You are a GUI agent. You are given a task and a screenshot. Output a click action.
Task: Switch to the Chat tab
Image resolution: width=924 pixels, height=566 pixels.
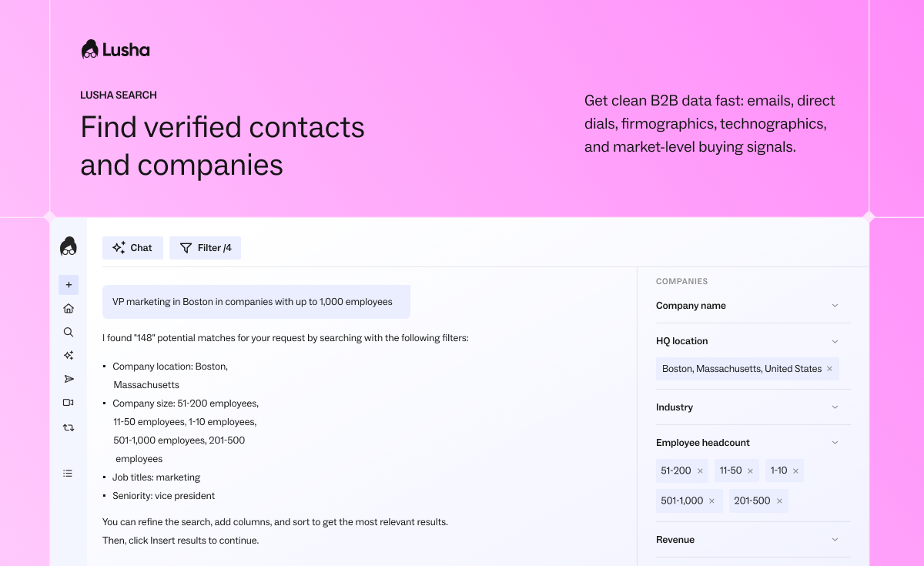[x=132, y=248]
